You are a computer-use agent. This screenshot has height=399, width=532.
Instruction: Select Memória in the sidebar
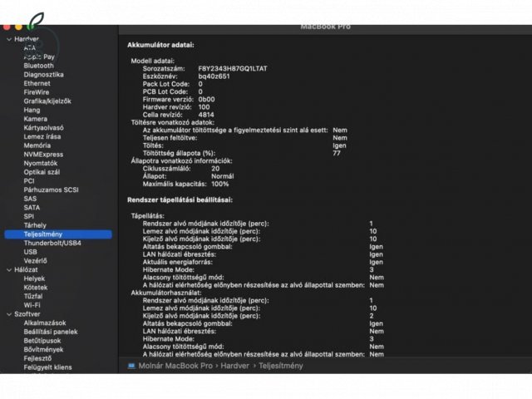tap(37, 145)
